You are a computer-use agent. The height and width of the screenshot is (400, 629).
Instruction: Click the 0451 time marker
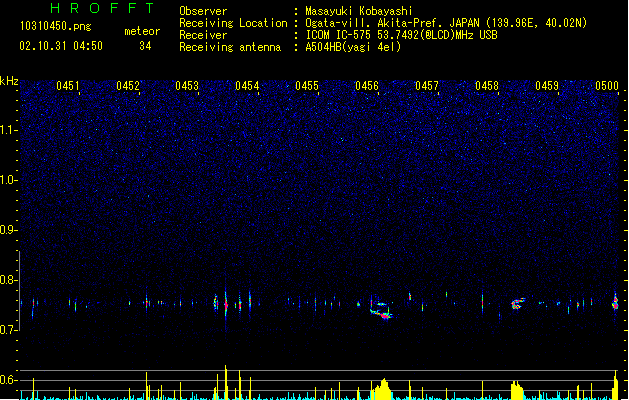coord(68,86)
